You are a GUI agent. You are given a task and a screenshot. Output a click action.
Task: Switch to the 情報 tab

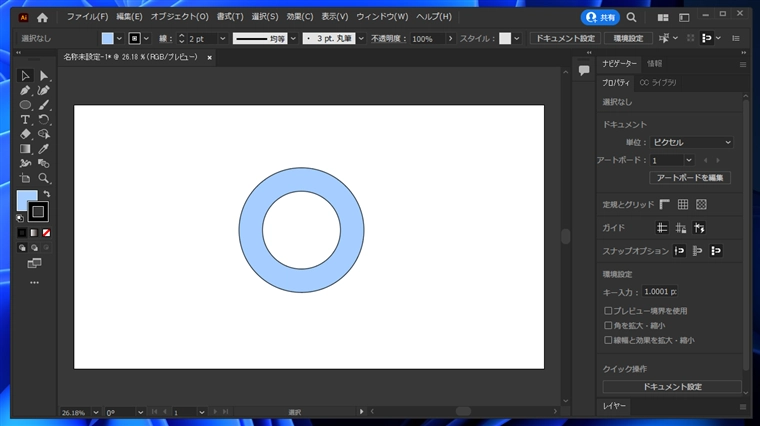pos(654,64)
